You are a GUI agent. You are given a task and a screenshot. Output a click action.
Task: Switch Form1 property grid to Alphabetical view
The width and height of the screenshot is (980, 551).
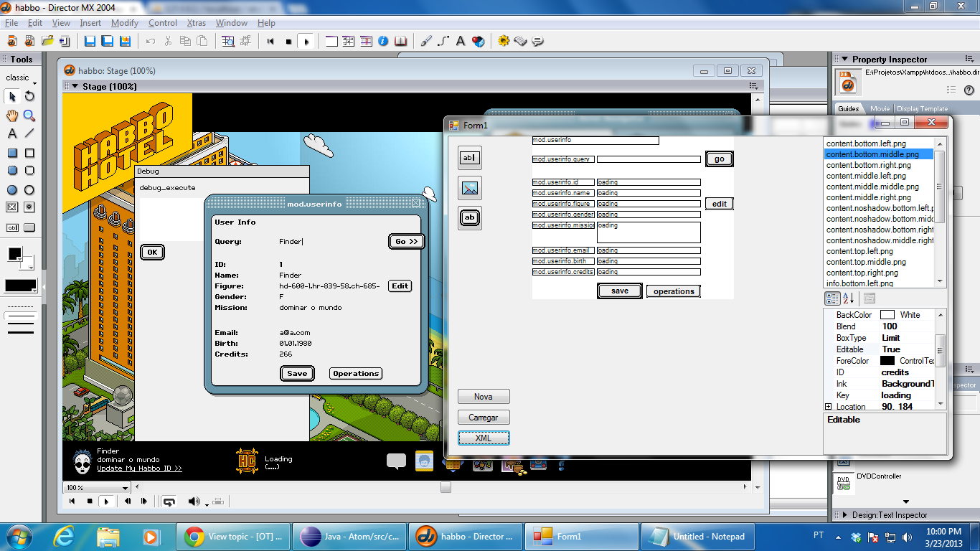848,298
